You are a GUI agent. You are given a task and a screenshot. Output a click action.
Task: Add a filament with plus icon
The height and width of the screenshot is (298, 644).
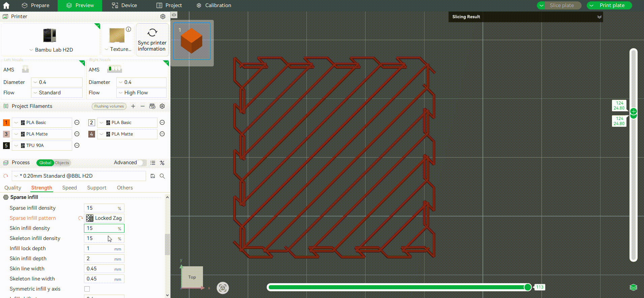click(x=133, y=106)
